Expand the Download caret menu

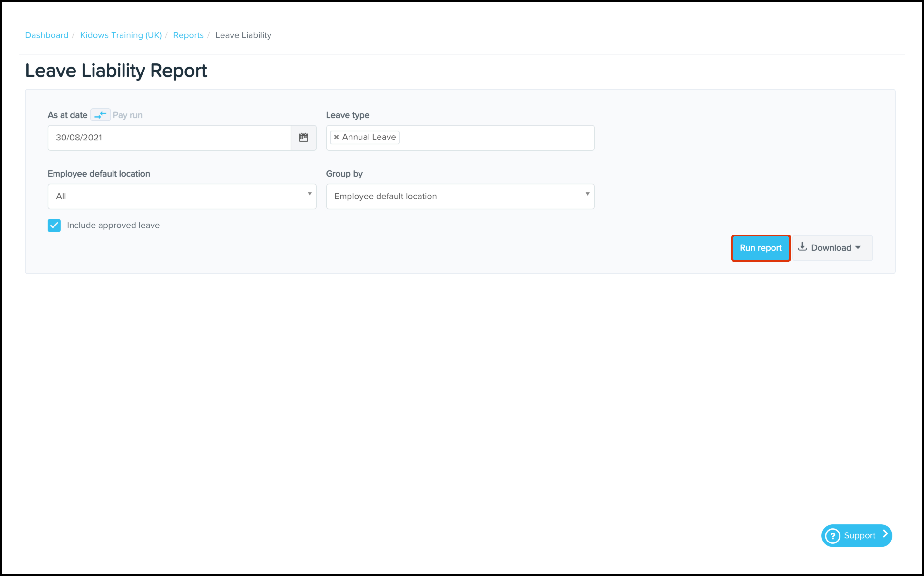[x=858, y=248]
